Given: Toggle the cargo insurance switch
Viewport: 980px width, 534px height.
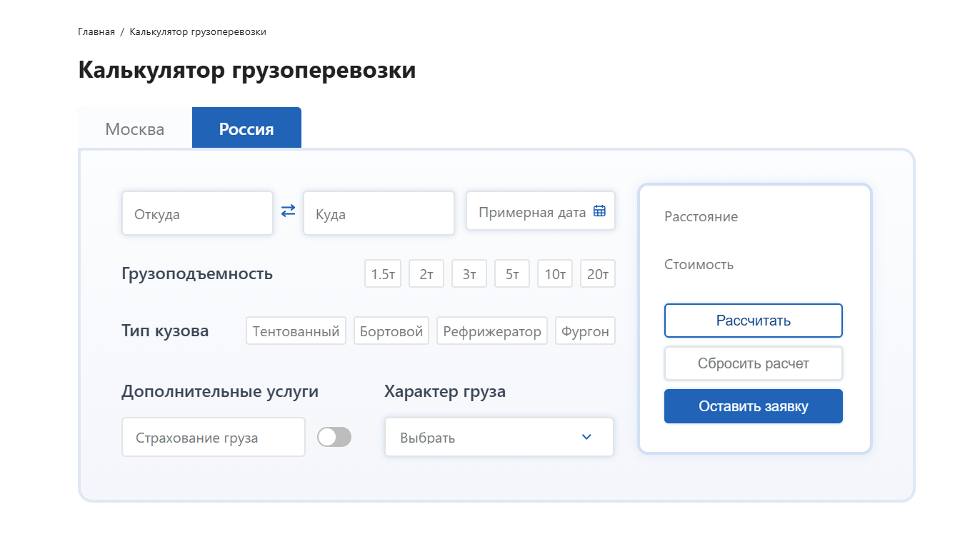Looking at the screenshot, I should [334, 437].
